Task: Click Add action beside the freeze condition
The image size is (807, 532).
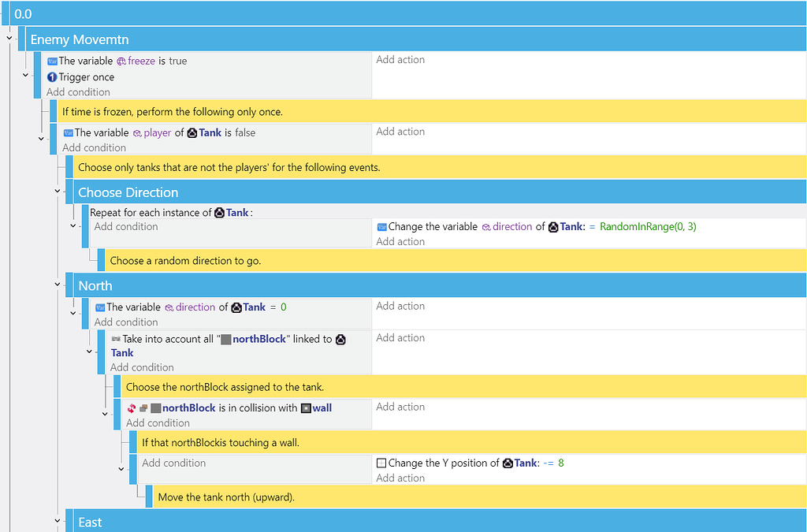Action: click(x=402, y=59)
